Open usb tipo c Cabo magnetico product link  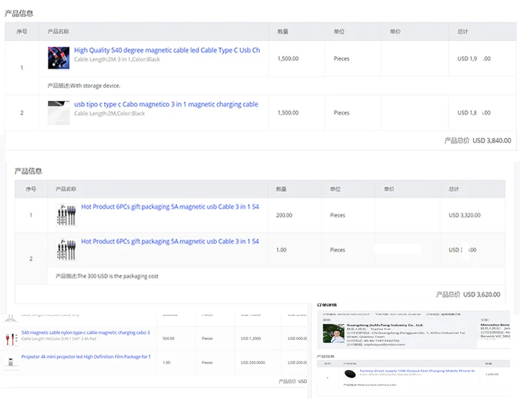[x=166, y=104]
